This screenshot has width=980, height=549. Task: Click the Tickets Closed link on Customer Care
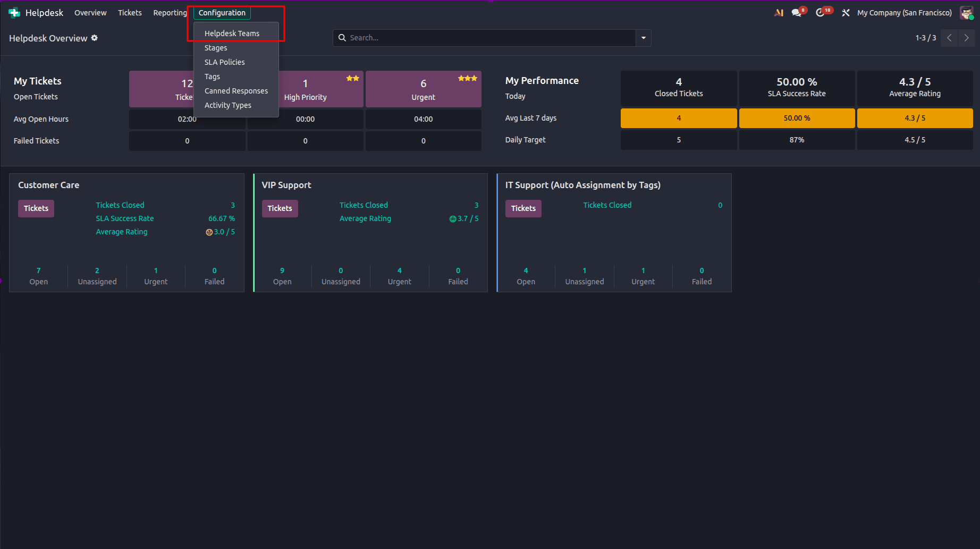click(120, 205)
